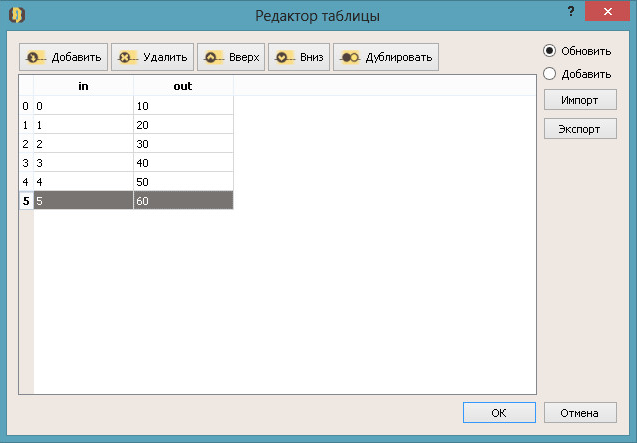Click the 'out' column header
This screenshot has height=443, width=637.
click(x=183, y=86)
